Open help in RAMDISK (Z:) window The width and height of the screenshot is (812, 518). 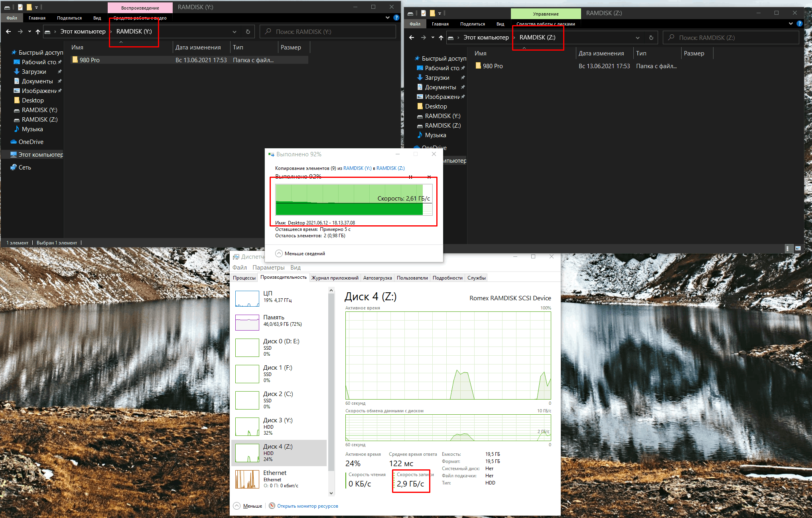pos(799,24)
